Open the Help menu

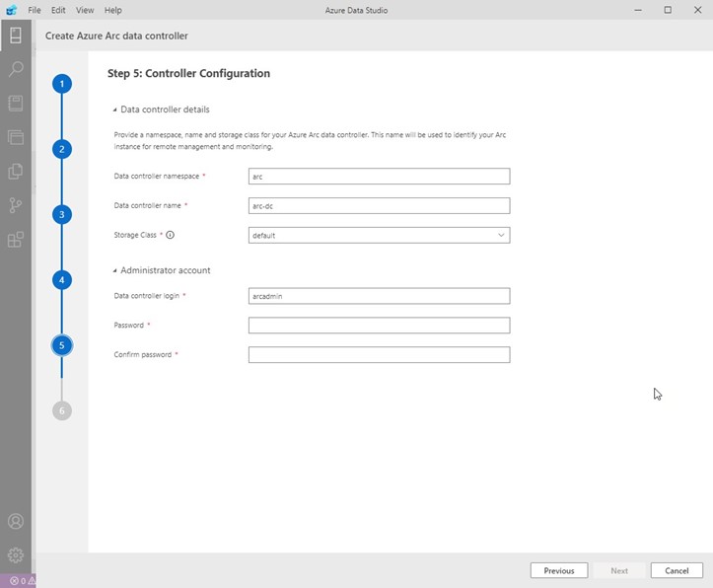112,10
